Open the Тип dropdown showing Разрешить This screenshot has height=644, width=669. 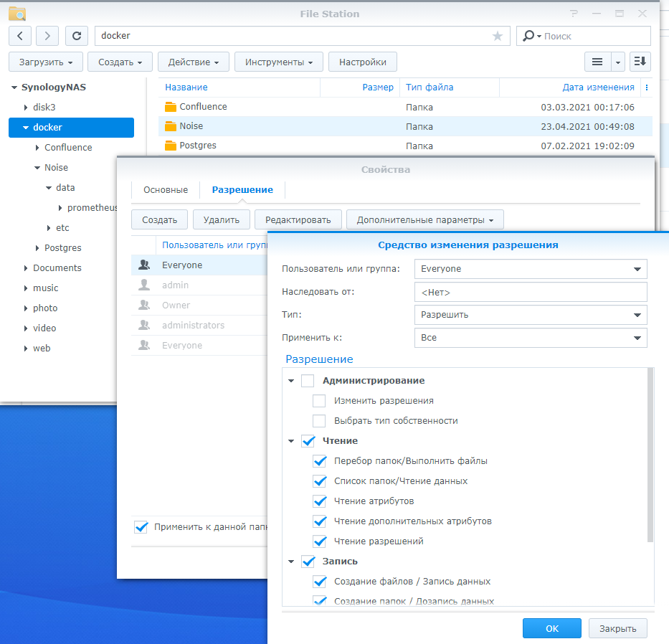(x=531, y=315)
